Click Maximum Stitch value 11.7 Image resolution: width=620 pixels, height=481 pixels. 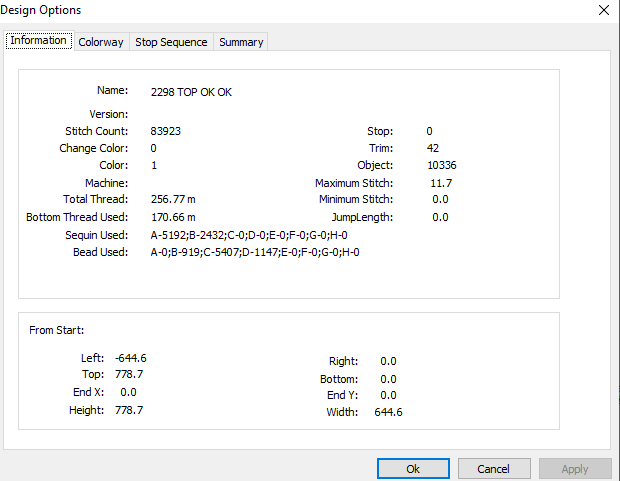(441, 183)
